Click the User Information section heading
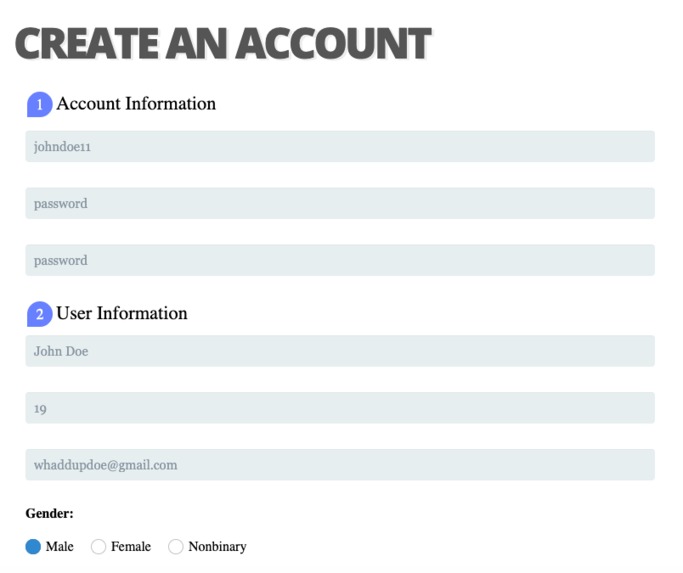The width and height of the screenshot is (683, 573). [122, 313]
